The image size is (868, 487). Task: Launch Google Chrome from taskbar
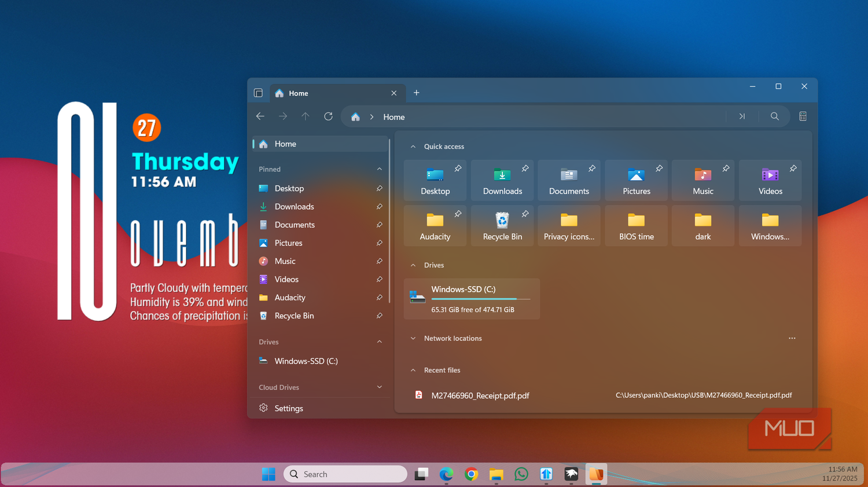pos(472,474)
